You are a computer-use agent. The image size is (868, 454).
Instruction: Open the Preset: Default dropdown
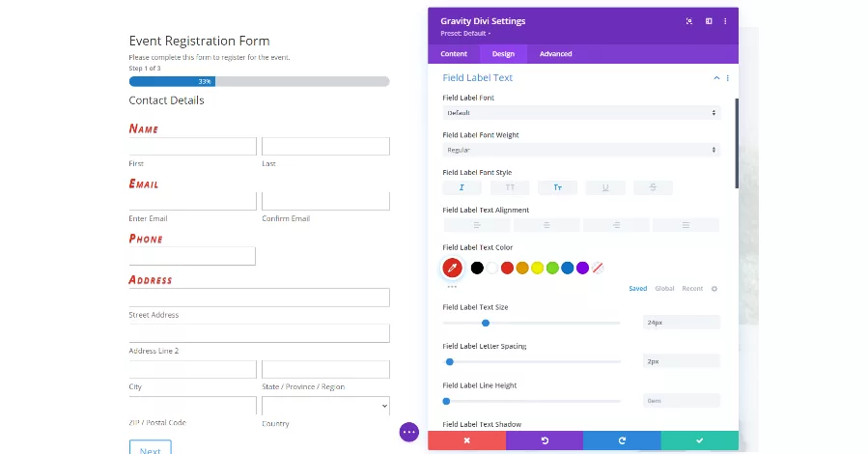pyautogui.click(x=465, y=33)
